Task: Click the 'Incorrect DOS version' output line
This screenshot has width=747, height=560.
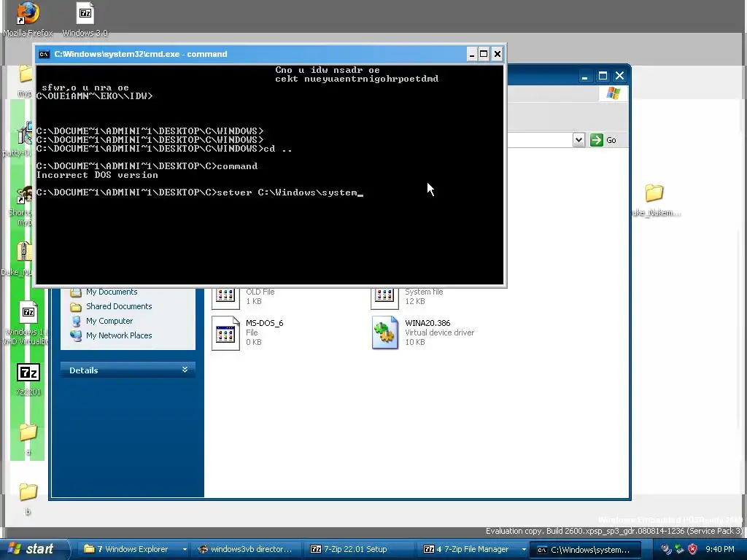Action: tap(97, 175)
